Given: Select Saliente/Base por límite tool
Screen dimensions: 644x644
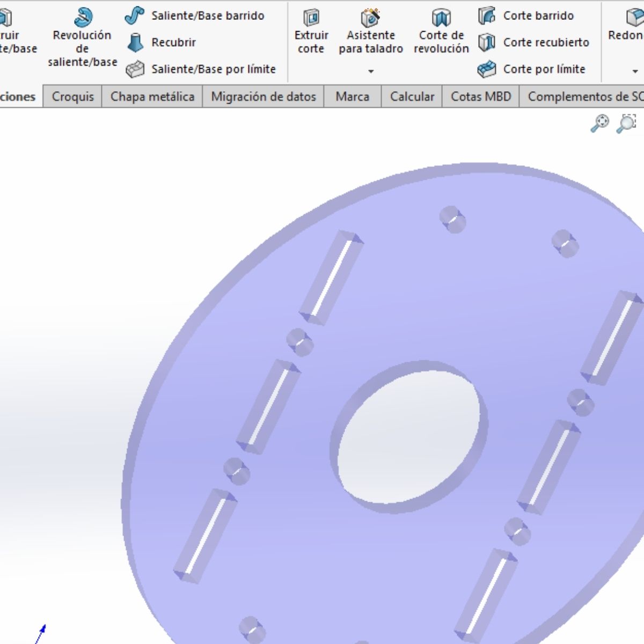Looking at the screenshot, I should (x=135, y=69).
